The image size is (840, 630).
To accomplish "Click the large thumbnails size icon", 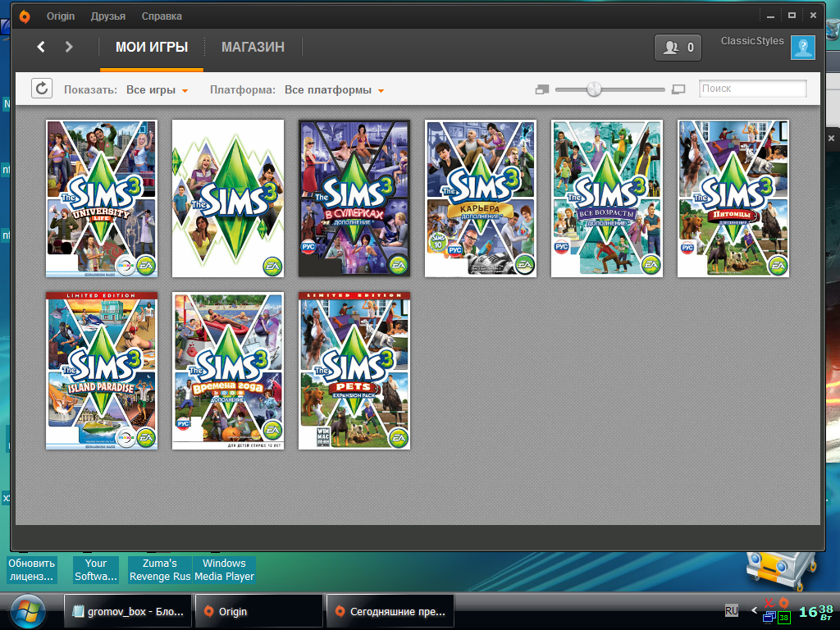I will coord(678,89).
